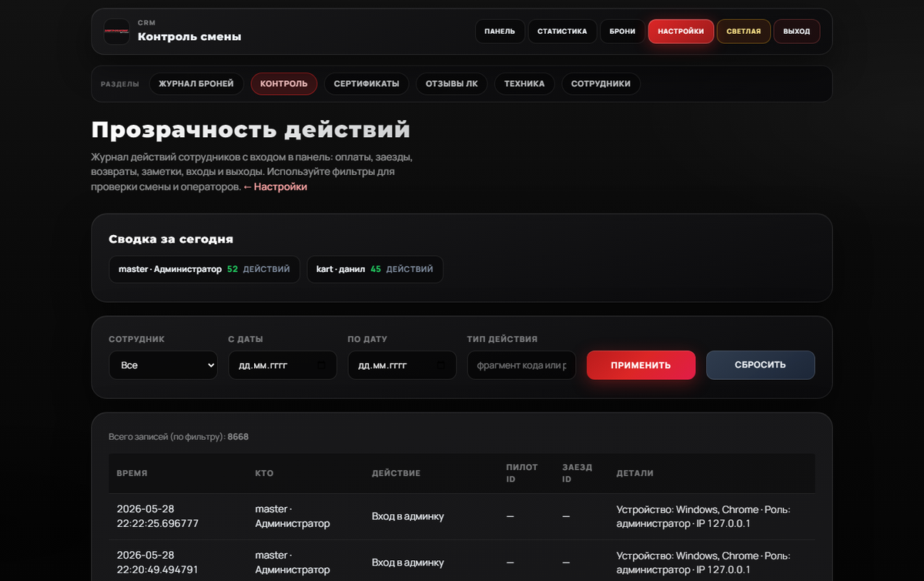Image resolution: width=924 pixels, height=581 pixels.
Task: Select Настройки in the header
Action: [681, 32]
